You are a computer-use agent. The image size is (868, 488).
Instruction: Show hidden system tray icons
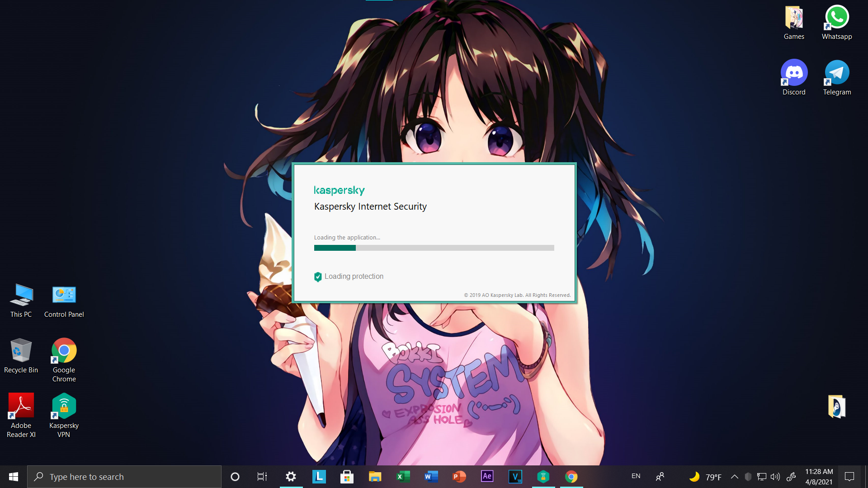[x=735, y=476]
